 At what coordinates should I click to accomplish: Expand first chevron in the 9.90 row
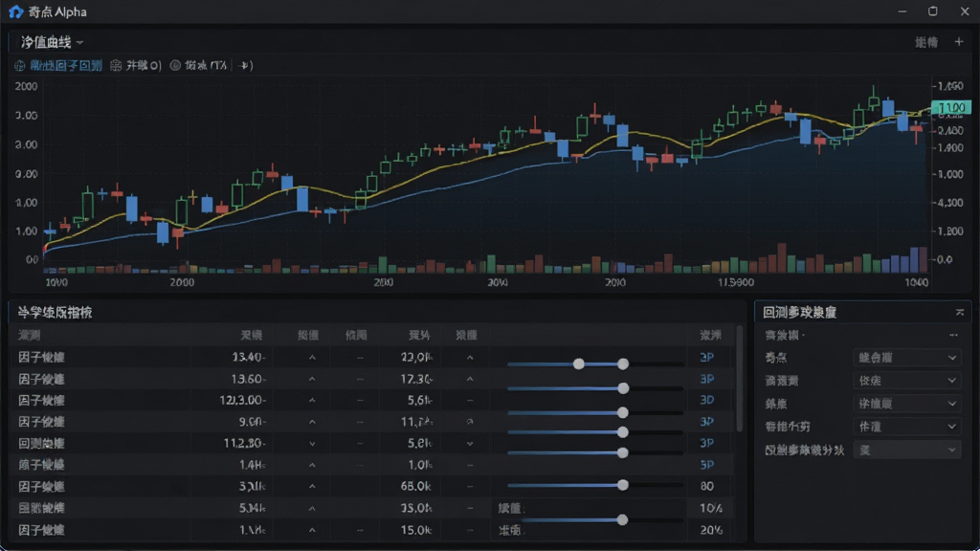(x=312, y=422)
